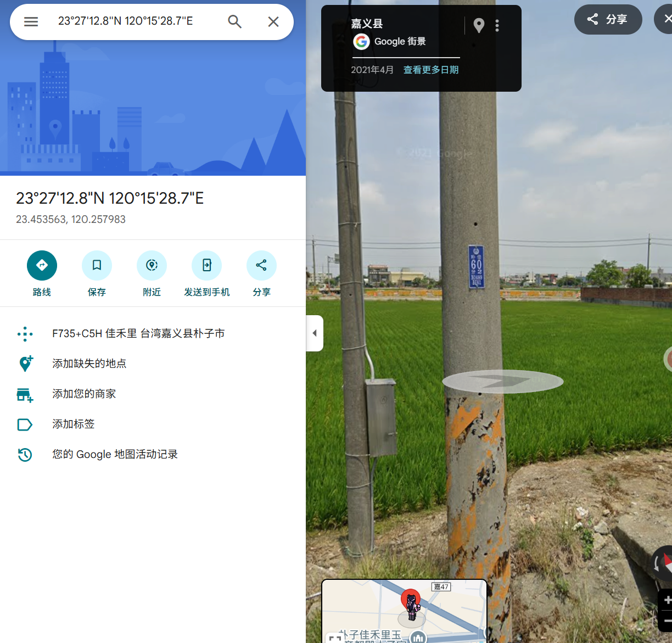Image resolution: width=672 pixels, height=643 pixels.
Task: Click the 分享 button at top right
Action: (608, 20)
